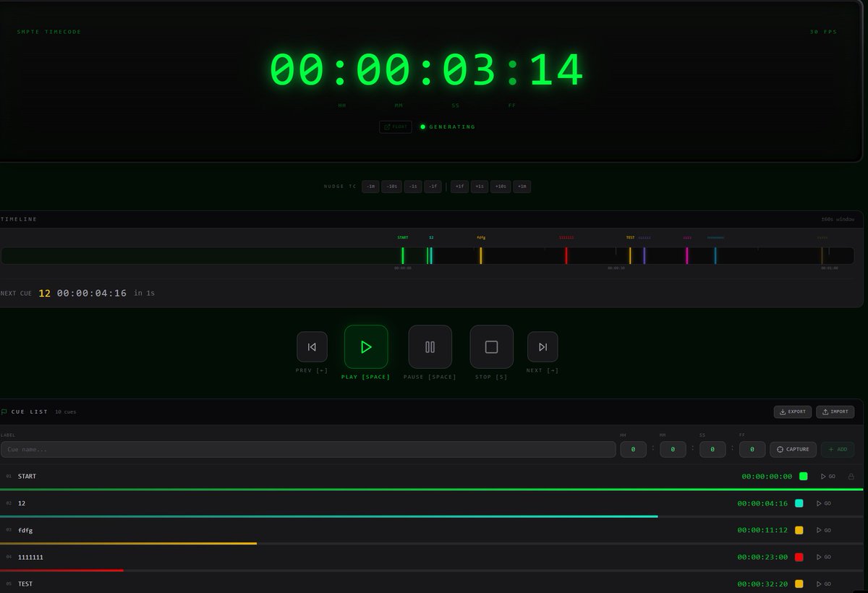Click the cue label fdfg in list
Screen dimensions: 868x593
tap(25, 530)
